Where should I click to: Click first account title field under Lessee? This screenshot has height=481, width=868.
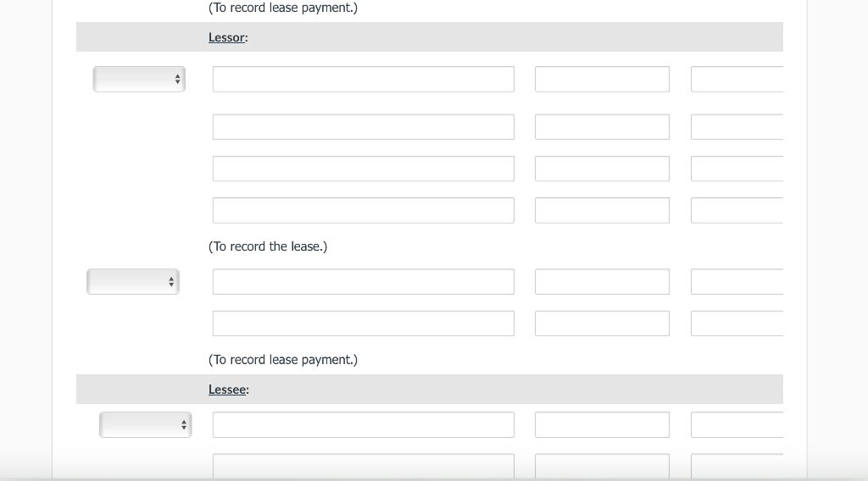point(363,425)
